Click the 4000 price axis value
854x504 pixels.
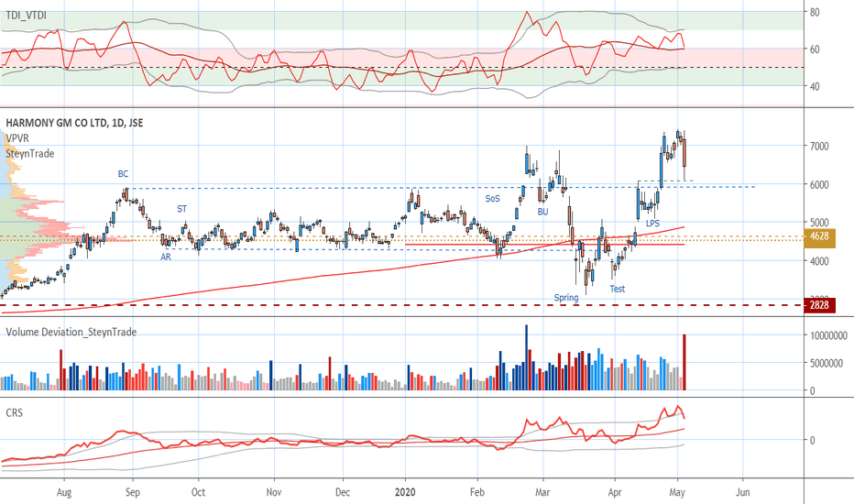tap(819, 261)
